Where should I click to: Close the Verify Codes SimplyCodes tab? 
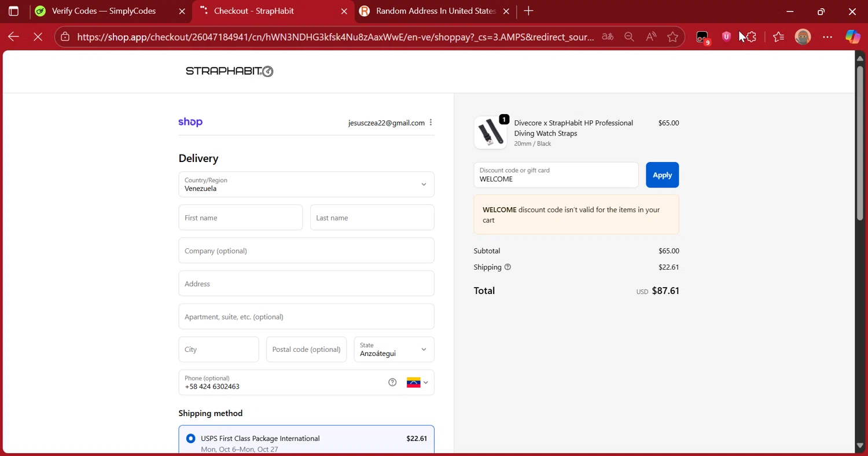[182, 11]
